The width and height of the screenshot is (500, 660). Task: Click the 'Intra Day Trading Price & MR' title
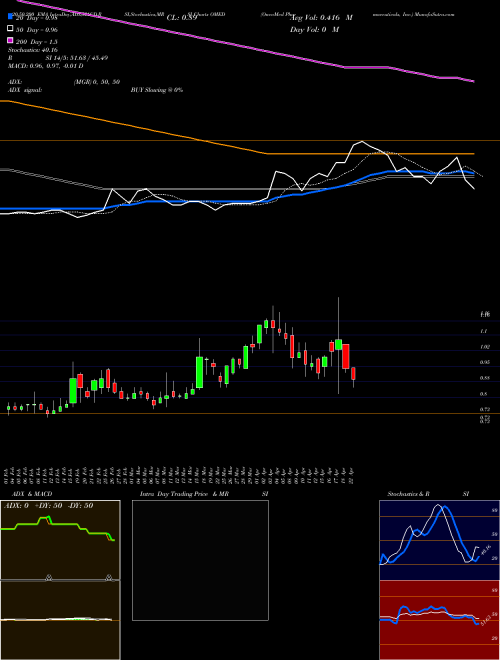coord(184,494)
